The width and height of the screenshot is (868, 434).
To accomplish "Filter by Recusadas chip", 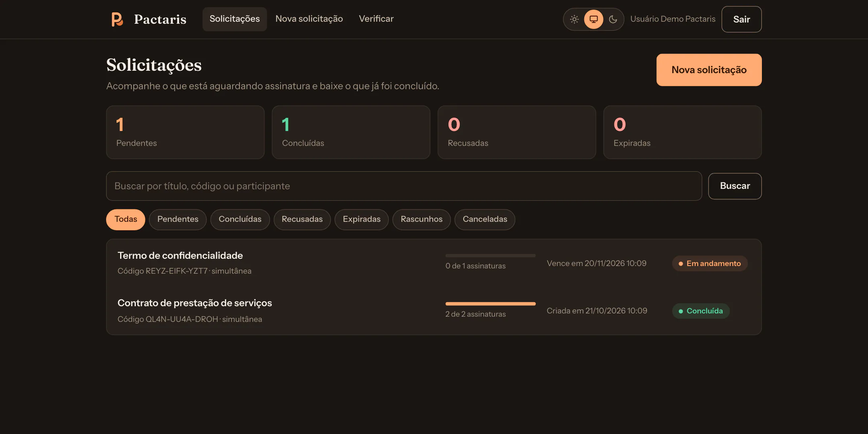I will coord(302,219).
